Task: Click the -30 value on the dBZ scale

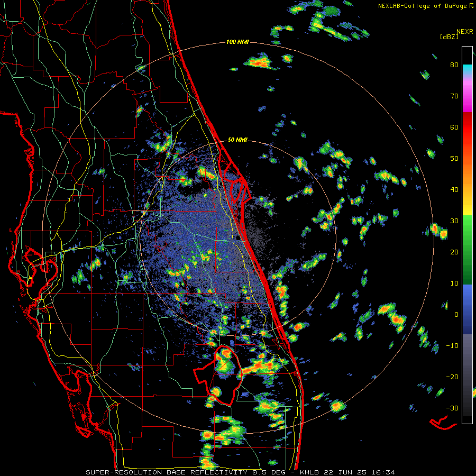Action: coord(452,408)
